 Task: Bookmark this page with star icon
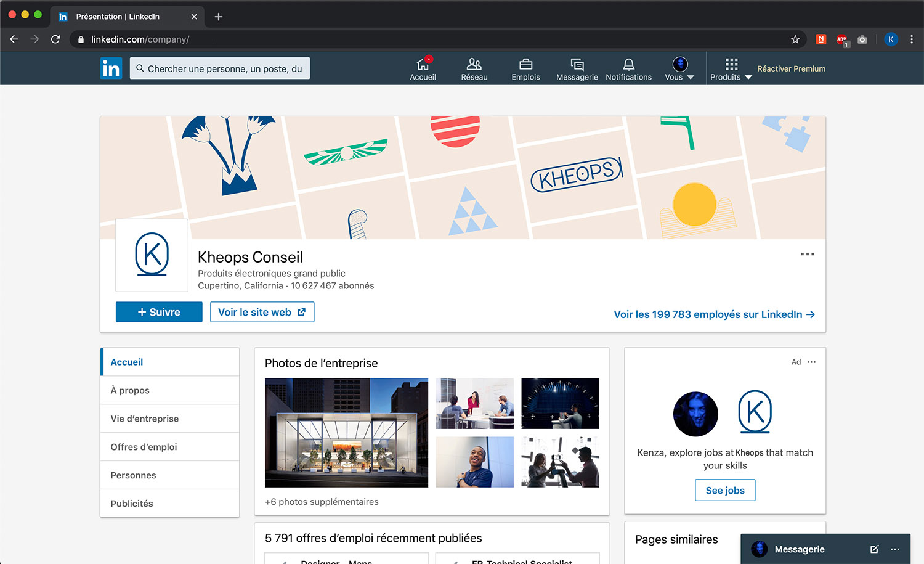point(795,39)
